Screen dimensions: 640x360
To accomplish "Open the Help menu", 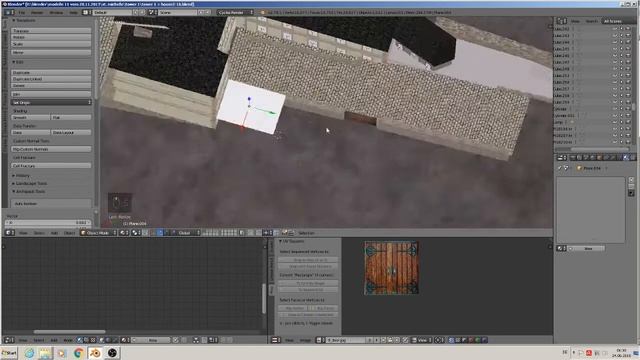I will click(x=73, y=13).
